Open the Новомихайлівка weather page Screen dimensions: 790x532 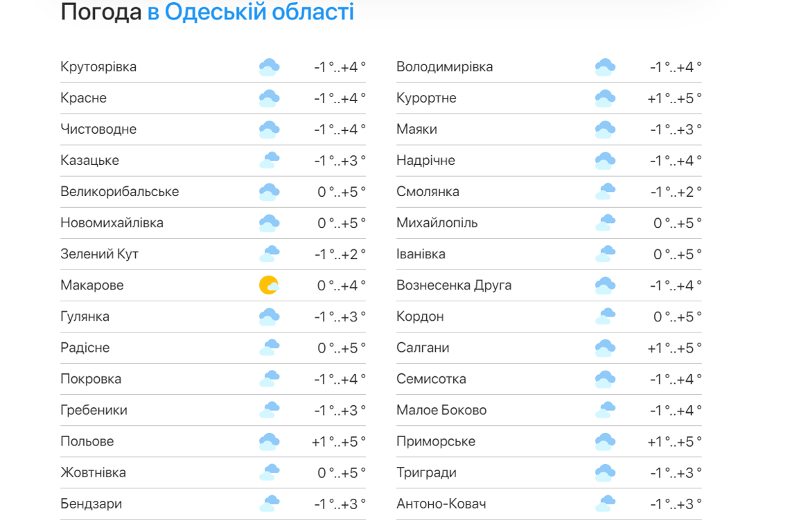coord(112,223)
